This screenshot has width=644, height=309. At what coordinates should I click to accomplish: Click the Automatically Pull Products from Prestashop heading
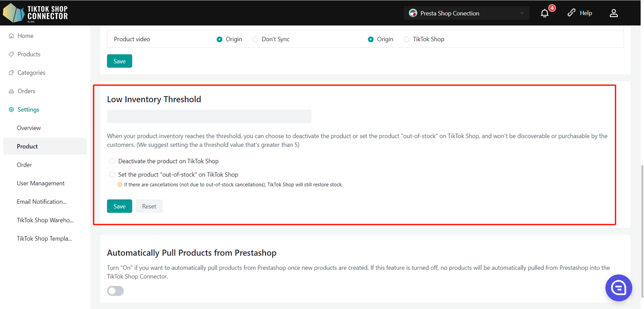[192, 253]
